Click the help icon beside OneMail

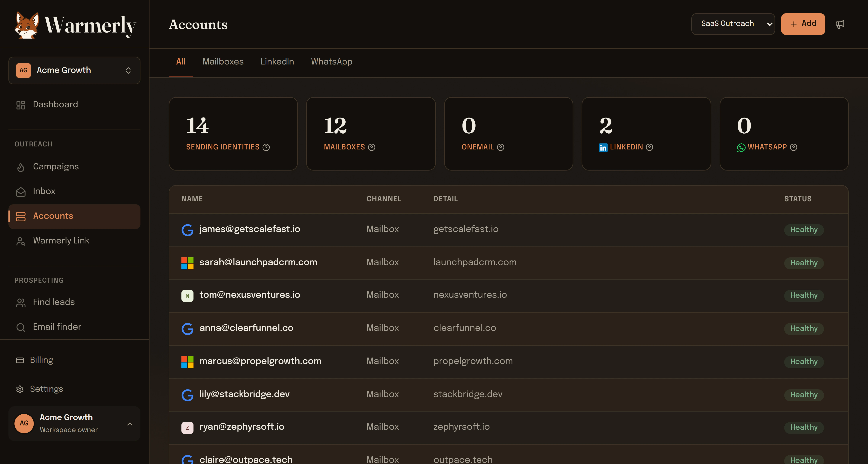[x=501, y=147]
